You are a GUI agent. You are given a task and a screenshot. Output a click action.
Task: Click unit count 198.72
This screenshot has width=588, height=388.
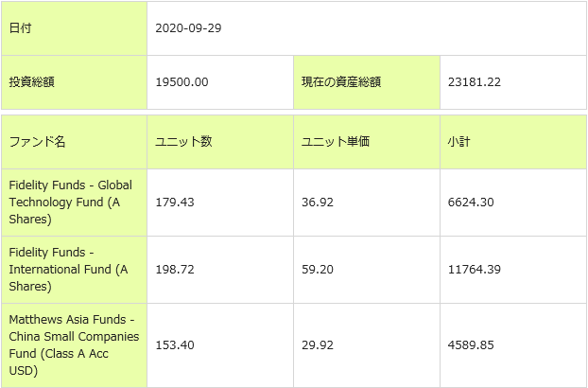pos(175,270)
